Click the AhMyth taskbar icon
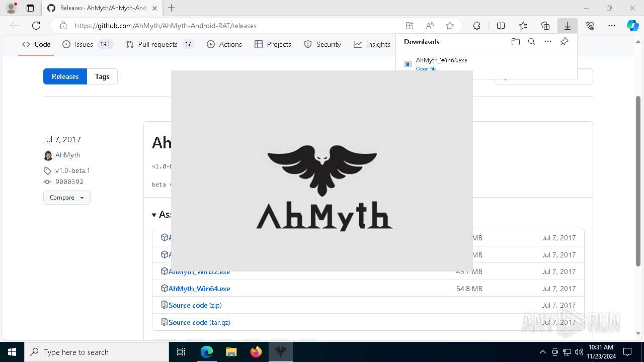 click(281, 352)
